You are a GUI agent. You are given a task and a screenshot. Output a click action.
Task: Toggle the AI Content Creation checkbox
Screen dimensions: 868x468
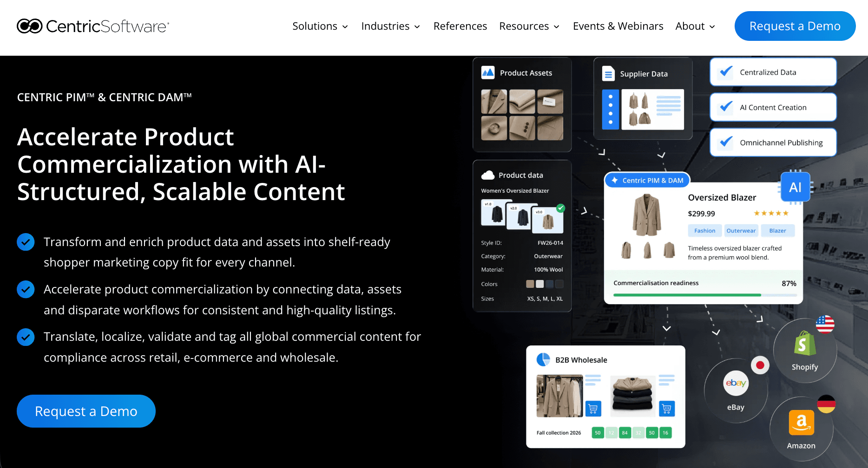pos(726,107)
